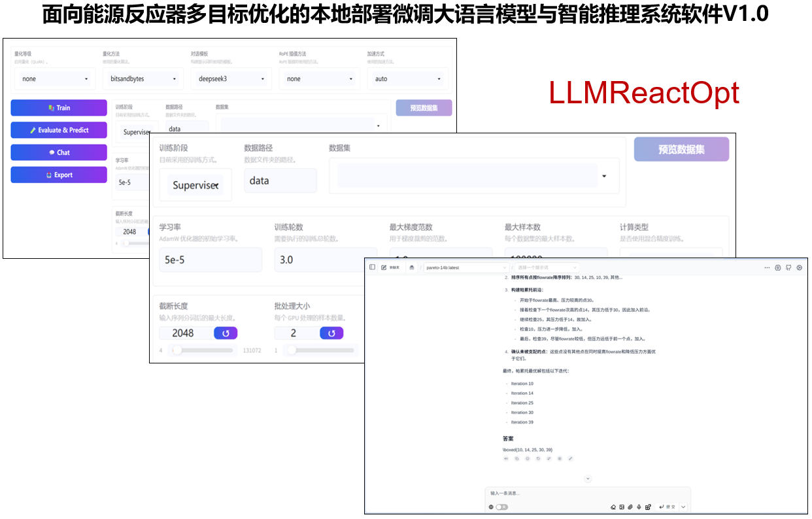Reset the batch size with the circular arrow
The image size is (812, 519).
pyautogui.click(x=330, y=333)
